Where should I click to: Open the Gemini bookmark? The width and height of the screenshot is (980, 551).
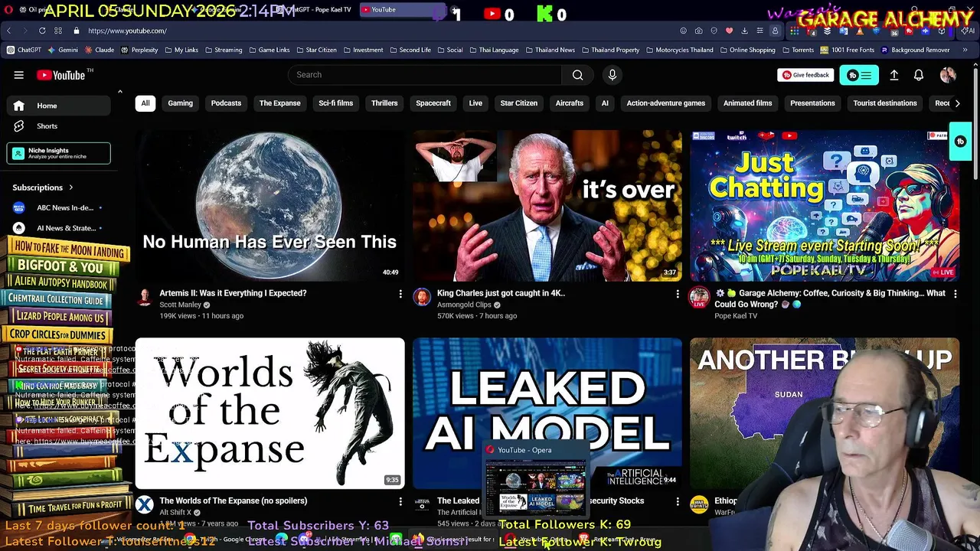coord(63,50)
